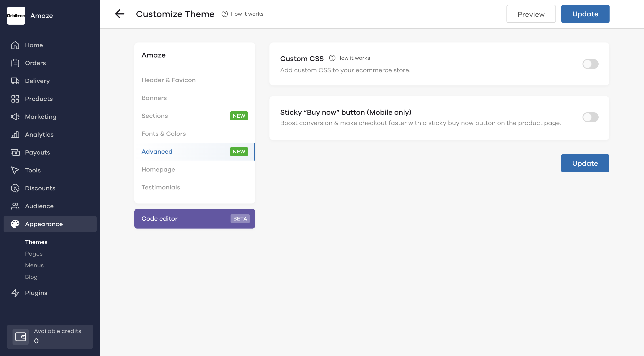Select the Sections tab

pos(195,116)
